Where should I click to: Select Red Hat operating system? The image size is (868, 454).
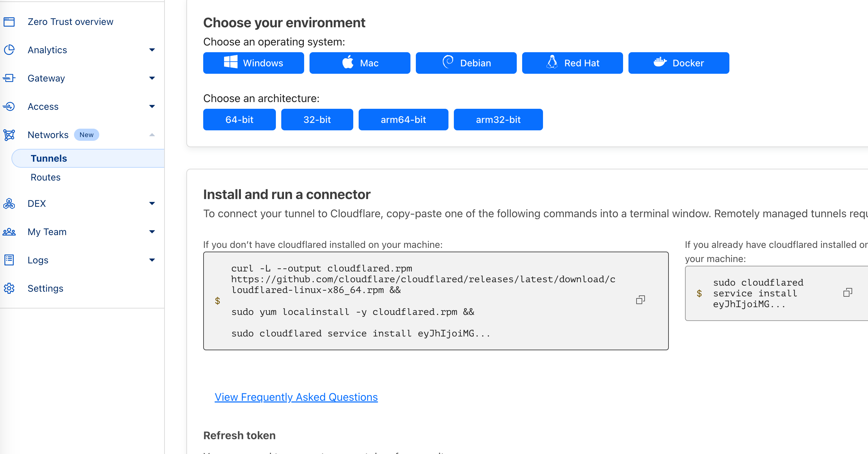(x=572, y=63)
